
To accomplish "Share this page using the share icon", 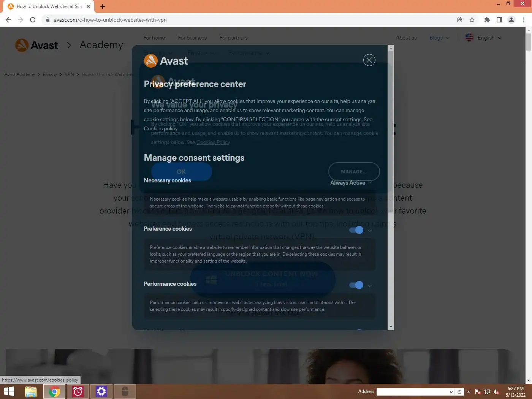I will 459,20.
